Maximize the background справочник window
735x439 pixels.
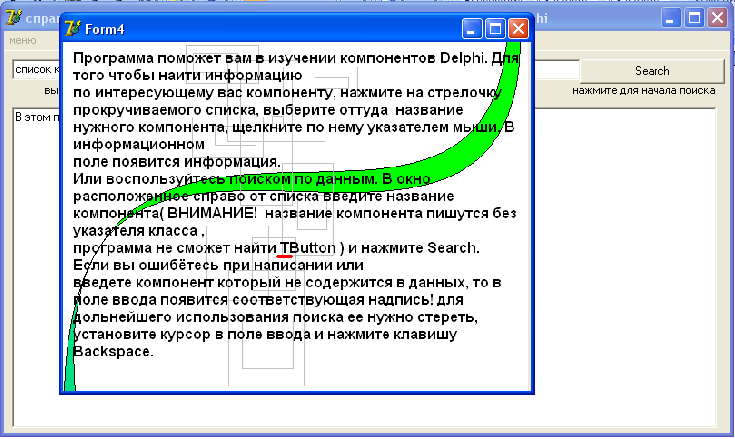point(695,18)
